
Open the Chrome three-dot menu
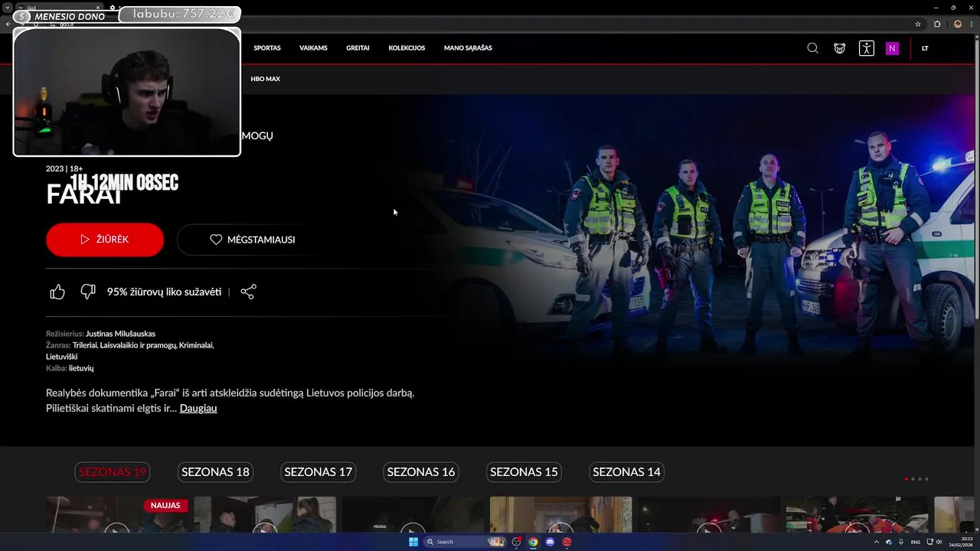(972, 24)
